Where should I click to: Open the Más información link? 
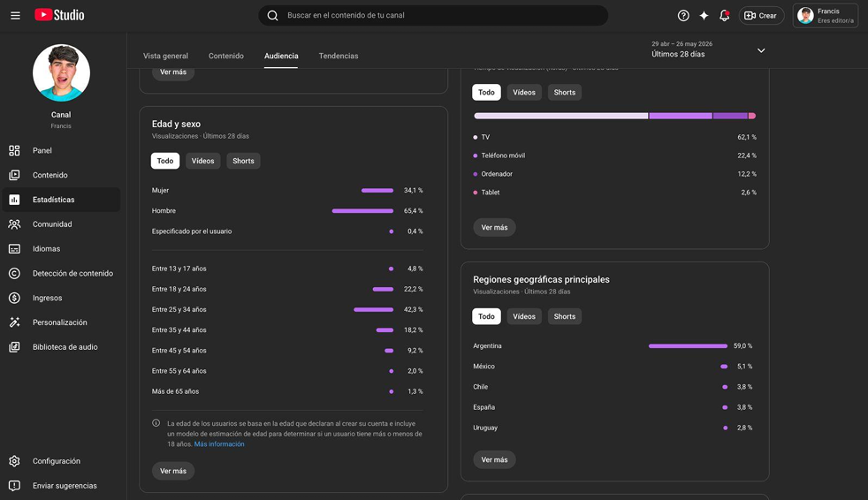click(219, 444)
